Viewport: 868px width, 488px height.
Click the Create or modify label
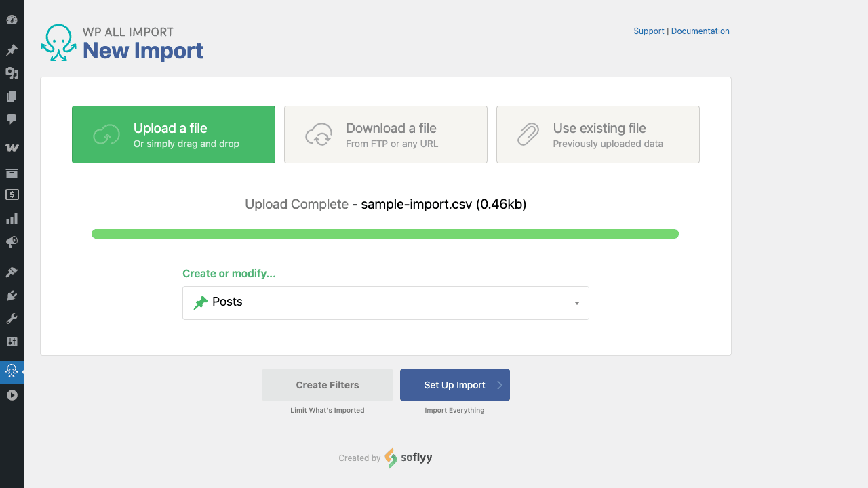(x=229, y=274)
